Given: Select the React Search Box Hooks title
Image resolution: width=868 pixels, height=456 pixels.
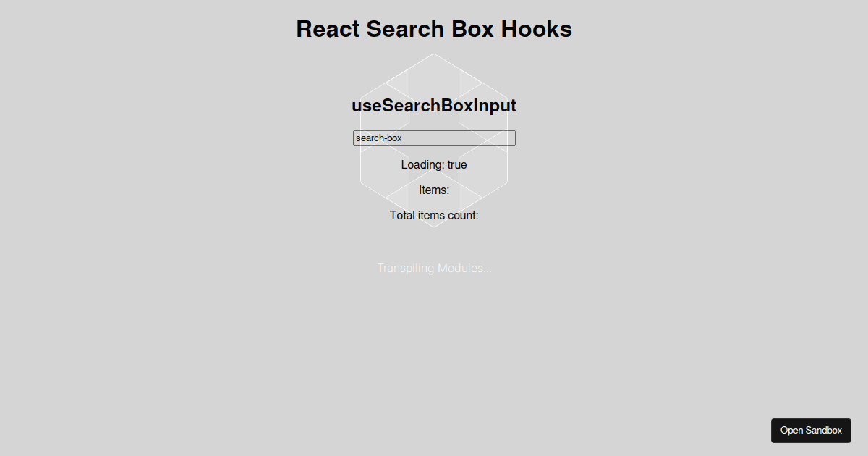Looking at the screenshot, I should (434, 29).
